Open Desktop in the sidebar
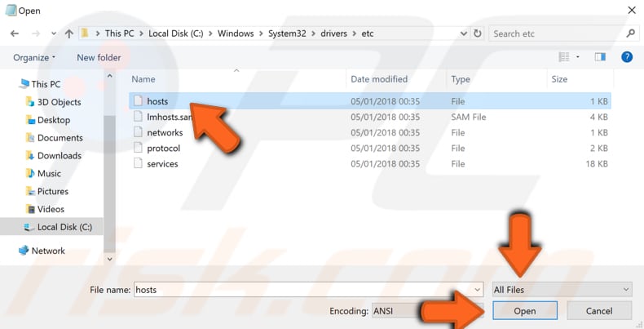The height and width of the screenshot is (329, 644). click(x=54, y=120)
